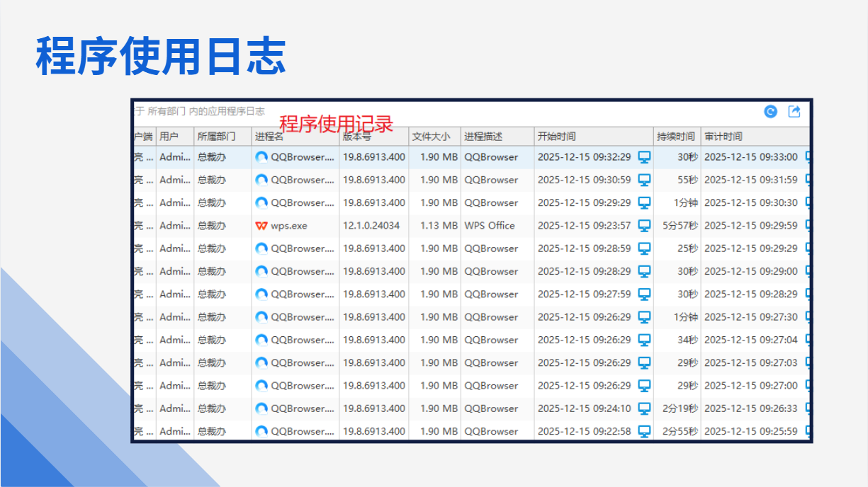Click the WPS icon beside wps.exe
The width and height of the screenshot is (868, 487).
pos(261,226)
